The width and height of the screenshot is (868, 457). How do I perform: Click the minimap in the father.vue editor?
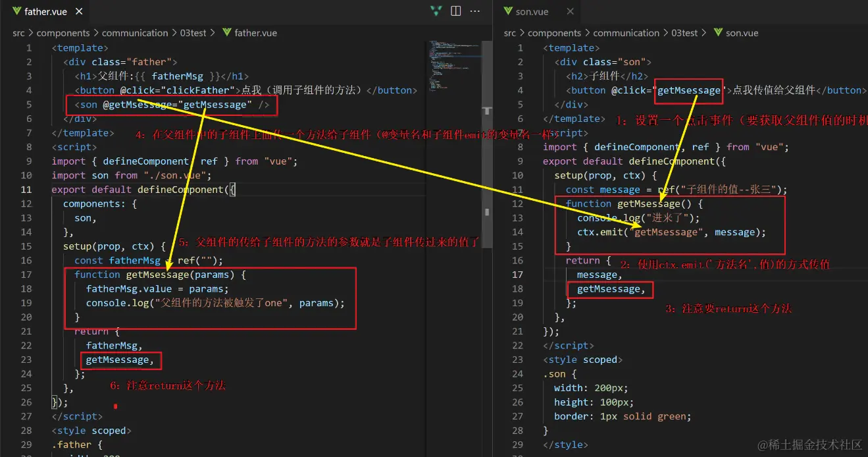(454, 66)
